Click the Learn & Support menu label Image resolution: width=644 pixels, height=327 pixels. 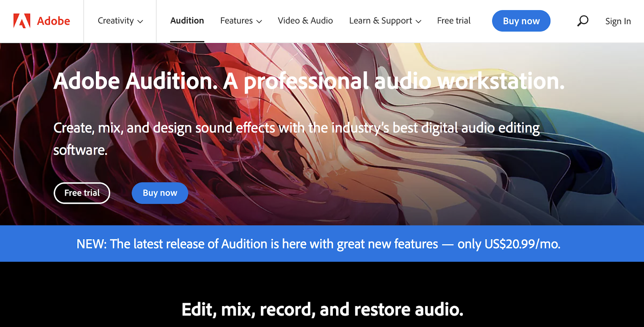click(380, 21)
